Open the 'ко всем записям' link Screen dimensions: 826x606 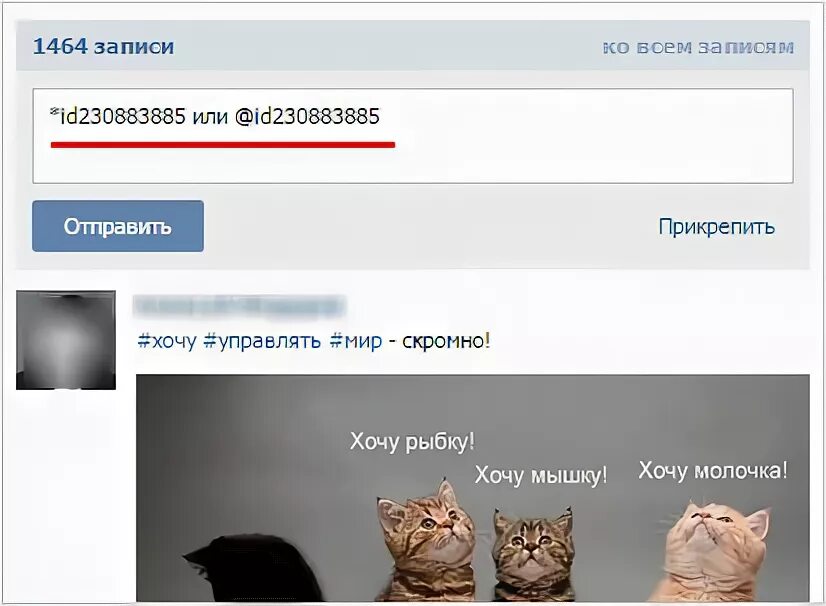[x=698, y=47]
